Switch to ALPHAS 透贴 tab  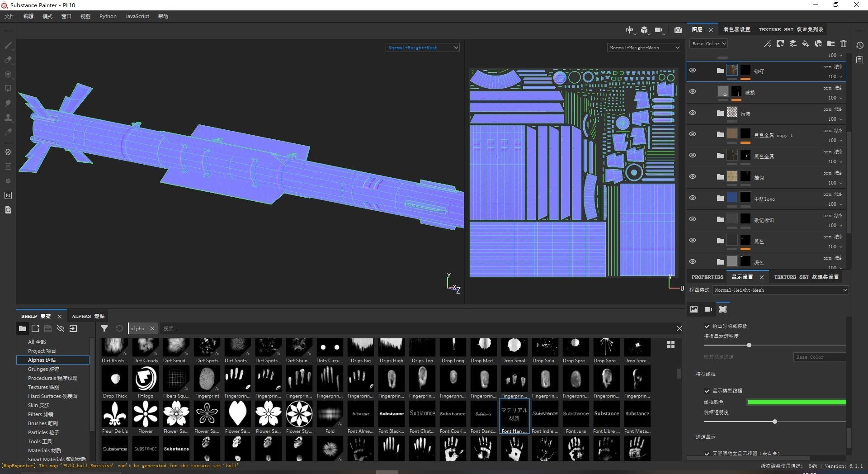(x=88, y=316)
